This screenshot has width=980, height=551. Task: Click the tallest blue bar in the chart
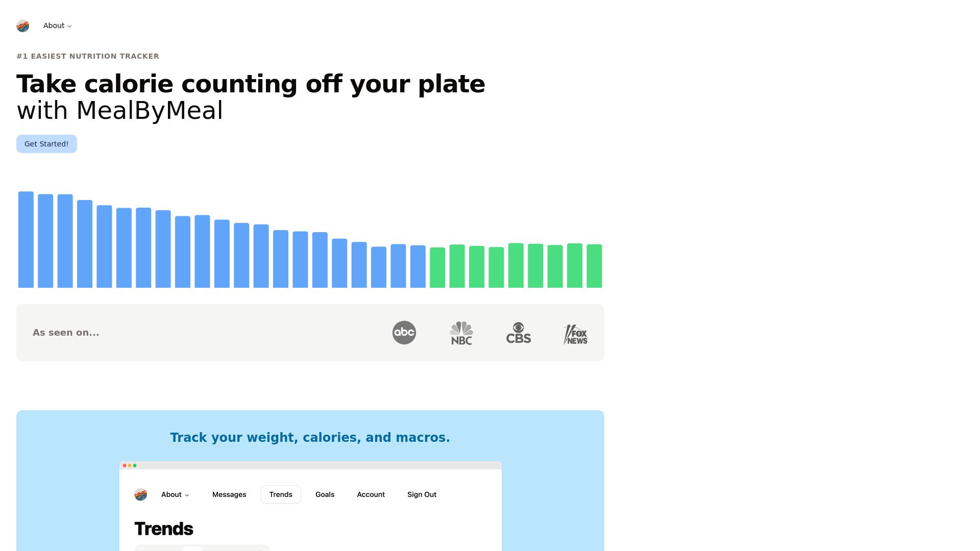coord(26,238)
